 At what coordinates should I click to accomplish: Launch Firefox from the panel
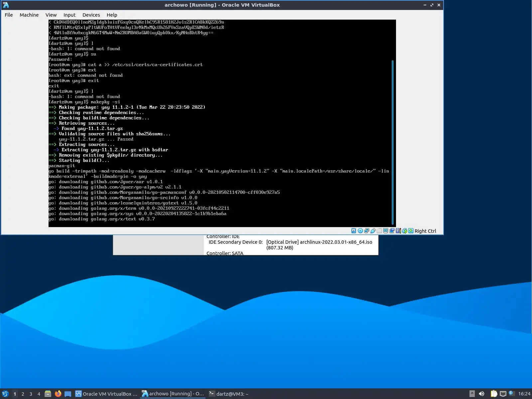[58, 394]
